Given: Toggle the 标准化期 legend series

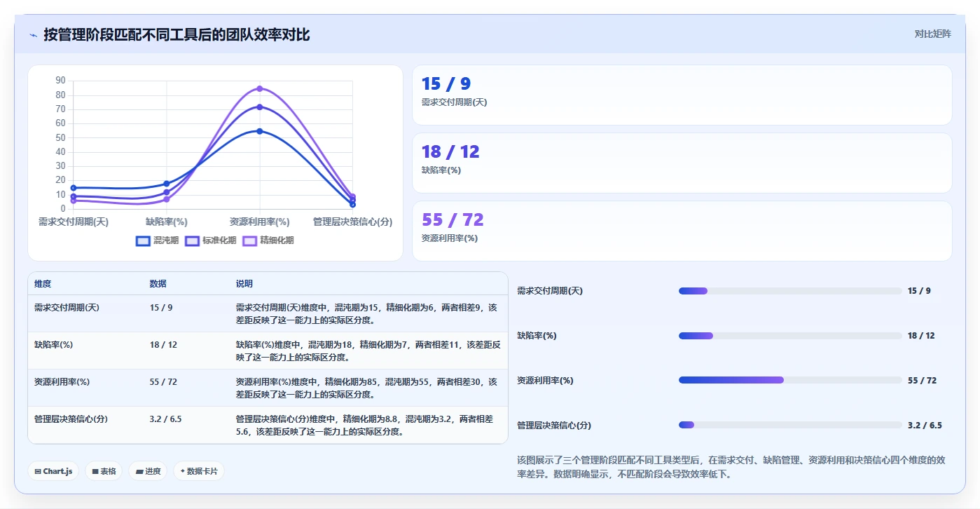Looking at the screenshot, I should tap(211, 240).
